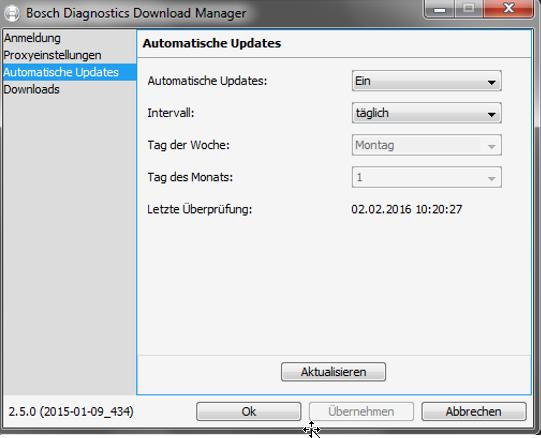
Task: Open the Tag der Woche Montag dropdown
Action: click(426, 145)
